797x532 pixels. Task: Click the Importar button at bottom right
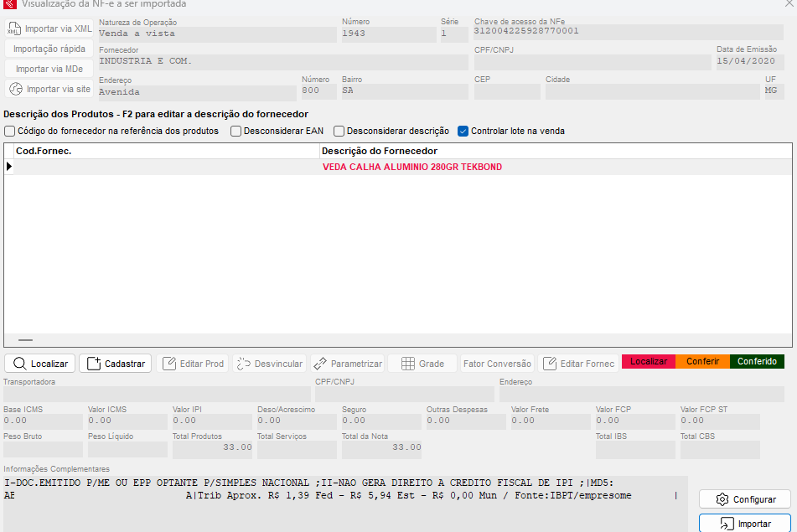(x=744, y=524)
